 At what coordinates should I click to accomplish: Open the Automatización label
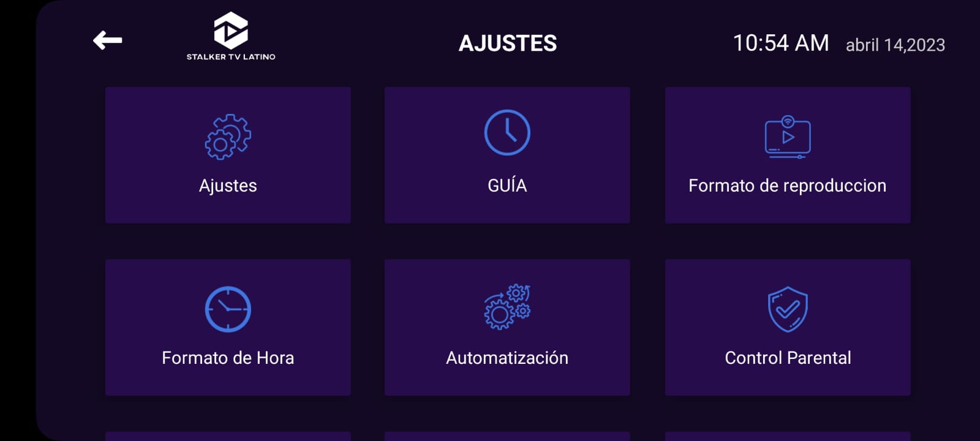point(507,358)
